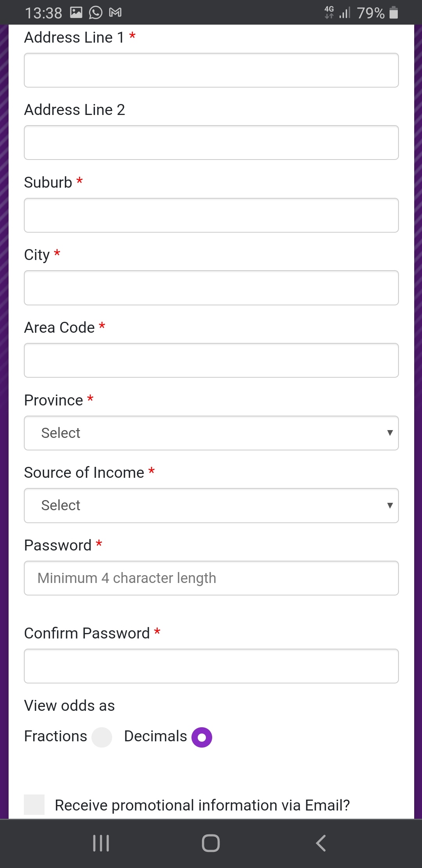Select Fractions for viewing odds
This screenshot has width=422, height=868.
coord(102,736)
